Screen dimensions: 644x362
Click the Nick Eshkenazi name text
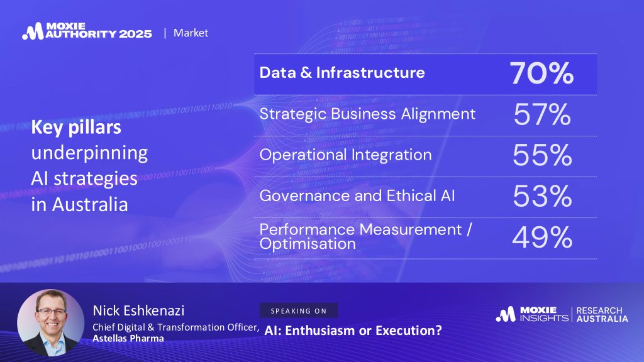tap(135, 310)
